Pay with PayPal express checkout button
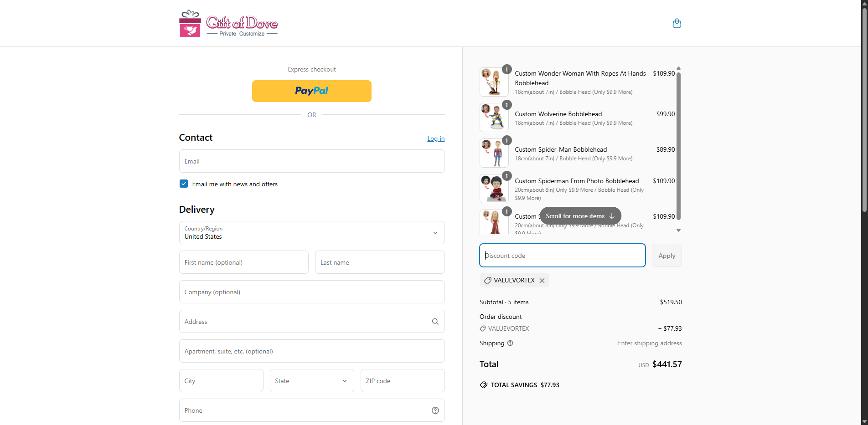Image resolution: width=868 pixels, height=425 pixels. 312,91
